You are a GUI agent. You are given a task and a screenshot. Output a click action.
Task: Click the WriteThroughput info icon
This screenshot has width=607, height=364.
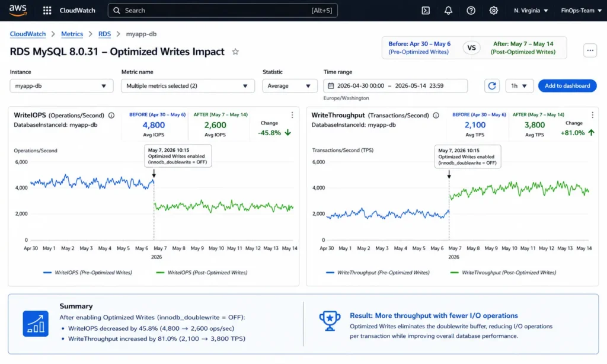436,115
